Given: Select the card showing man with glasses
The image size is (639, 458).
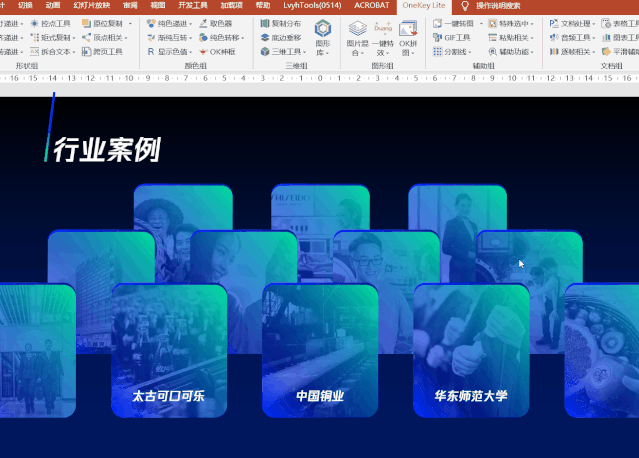Looking at the screenshot, I should click(386, 257).
